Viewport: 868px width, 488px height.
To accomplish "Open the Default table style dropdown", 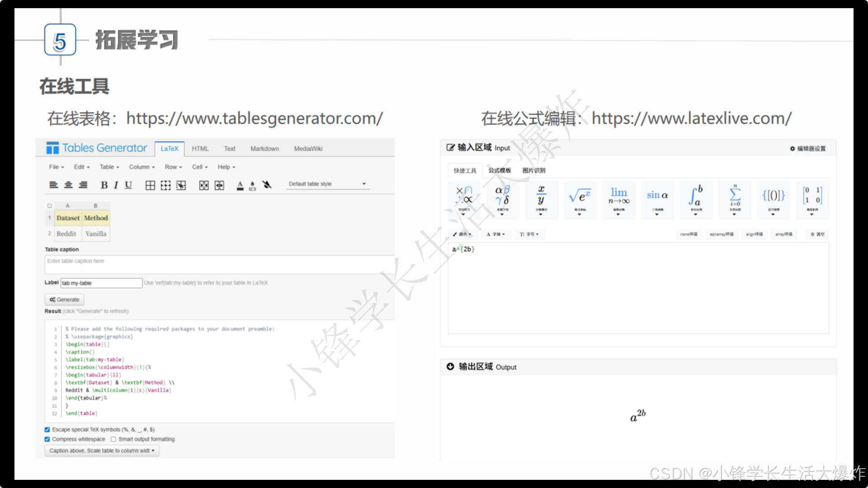I will 327,184.
